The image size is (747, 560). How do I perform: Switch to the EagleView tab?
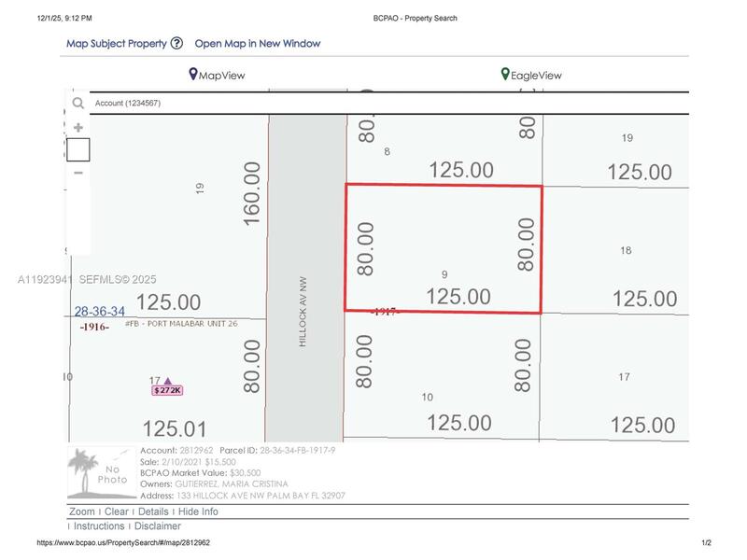point(537,76)
